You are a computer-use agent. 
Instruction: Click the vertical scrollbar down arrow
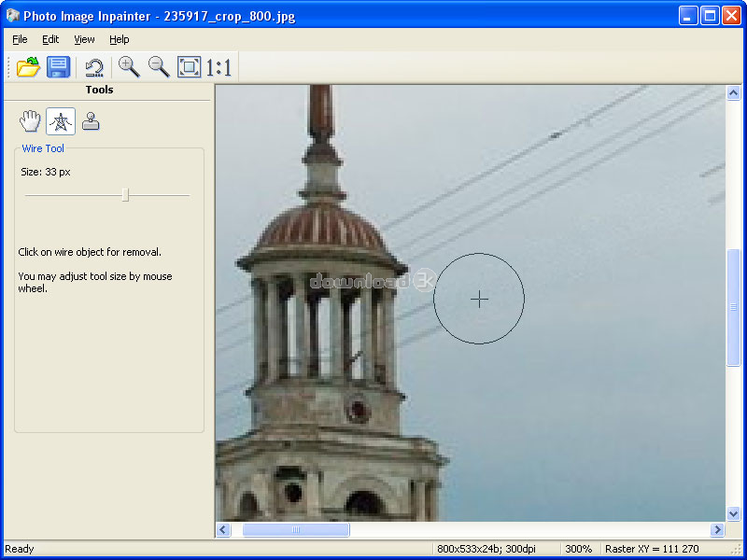(734, 513)
